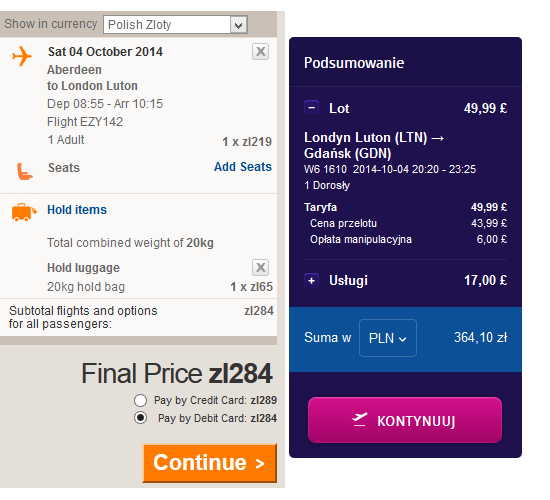Image resolution: width=550 pixels, height=500 pixels.
Task: Click the Podsumowanie summary heading
Action: [354, 63]
